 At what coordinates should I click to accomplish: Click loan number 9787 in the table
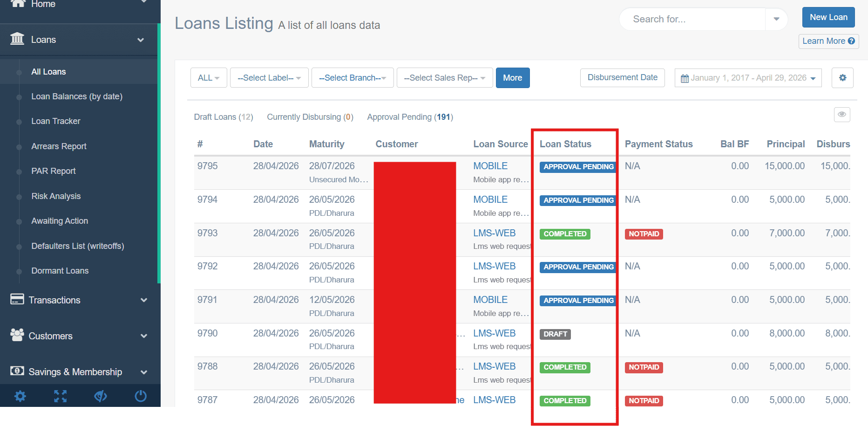(x=207, y=400)
